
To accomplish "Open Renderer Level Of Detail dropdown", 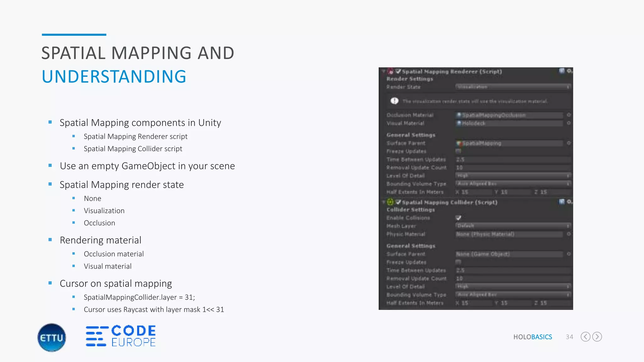I will tap(513, 176).
